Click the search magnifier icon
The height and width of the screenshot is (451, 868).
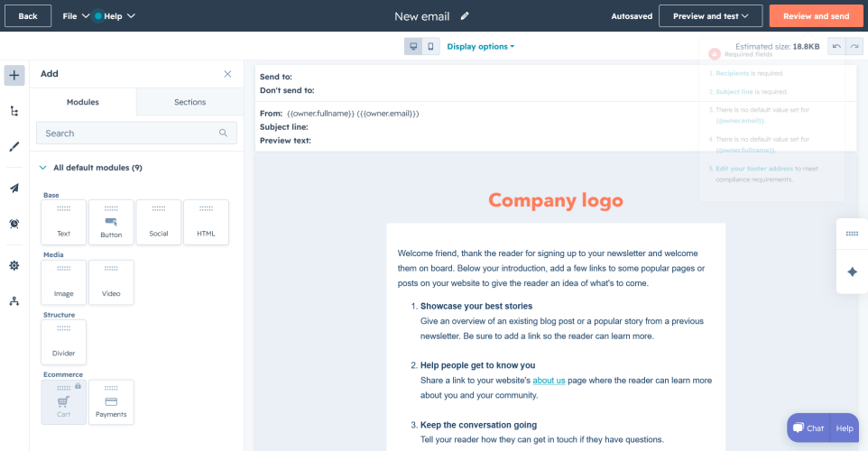click(223, 133)
